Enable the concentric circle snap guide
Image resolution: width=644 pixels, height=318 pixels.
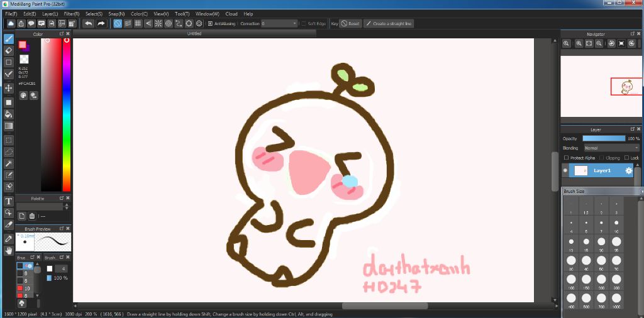point(169,23)
